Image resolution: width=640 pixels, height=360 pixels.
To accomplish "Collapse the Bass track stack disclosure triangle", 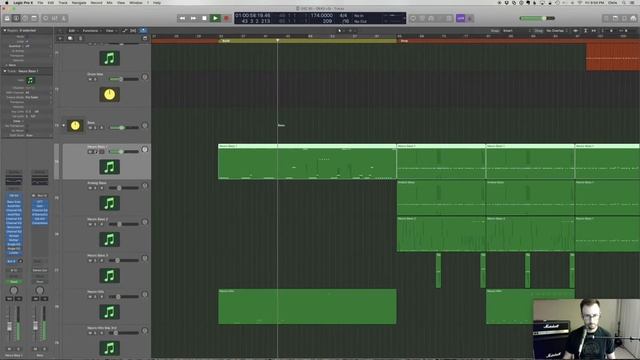I will click(x=64, y=126).
